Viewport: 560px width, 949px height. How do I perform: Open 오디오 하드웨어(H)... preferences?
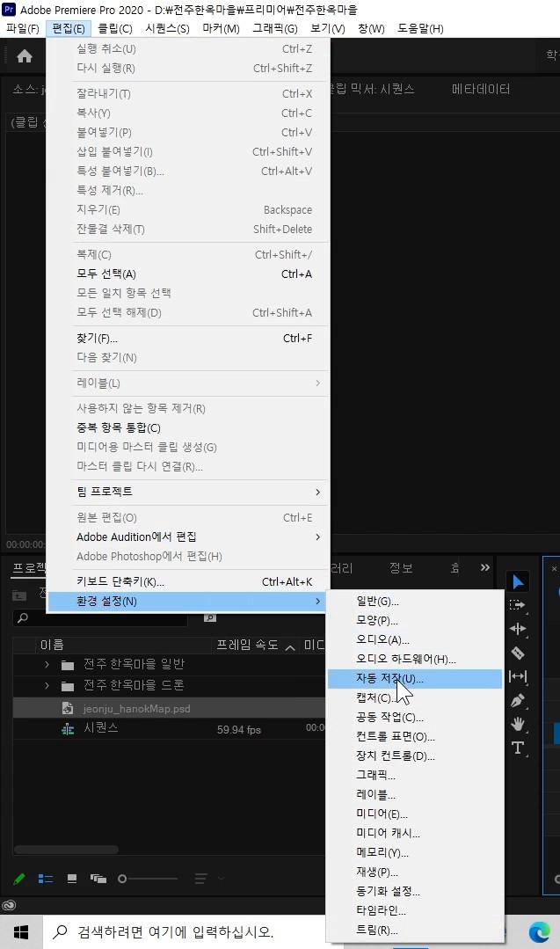415,660
